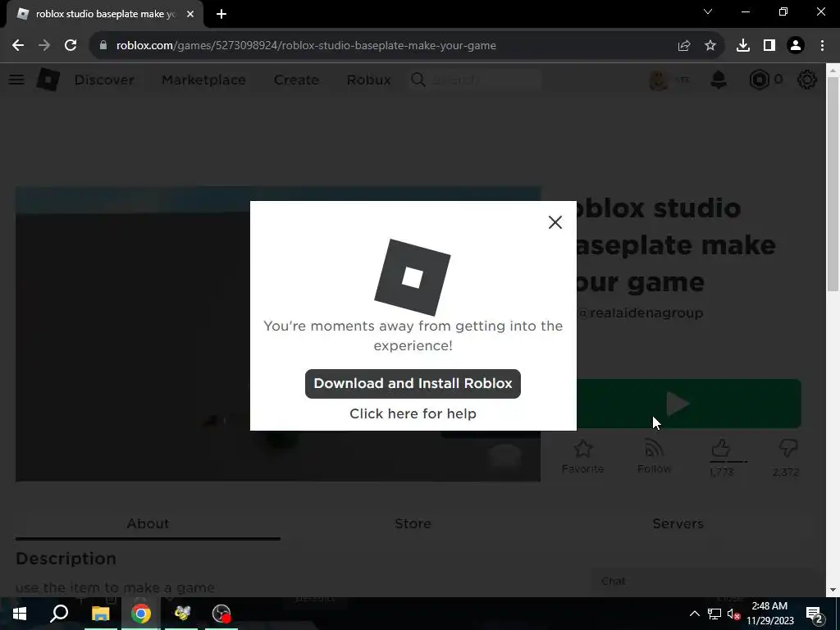Click the muted volume tray icon
Viewport: 840px width, 630px height.
[734, 614]
